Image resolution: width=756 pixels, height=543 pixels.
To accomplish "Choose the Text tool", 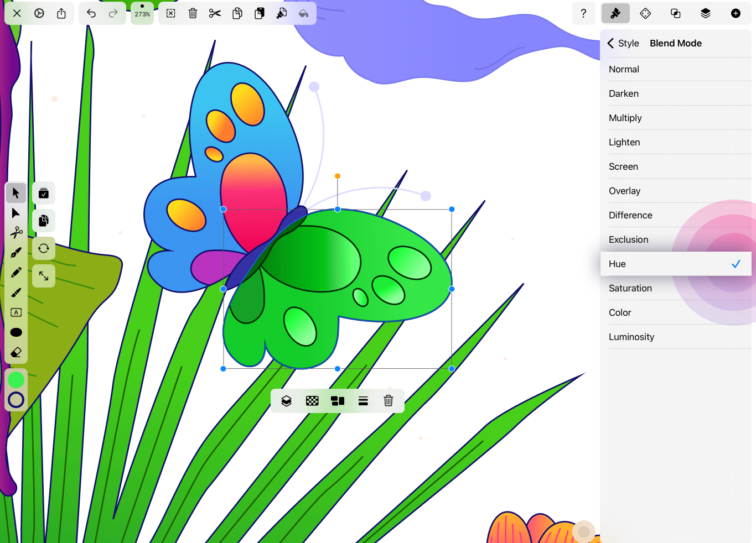I will pos(16,312).
